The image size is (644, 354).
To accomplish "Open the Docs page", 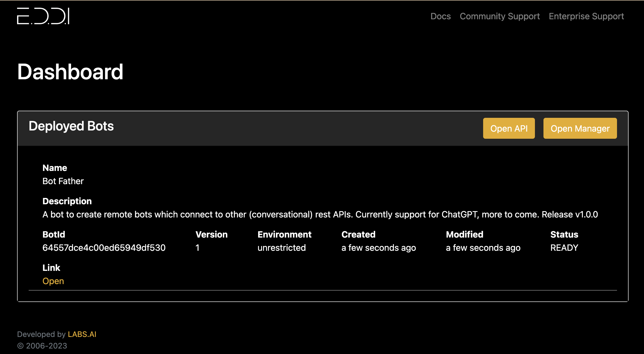I will [x=440, y=16].
